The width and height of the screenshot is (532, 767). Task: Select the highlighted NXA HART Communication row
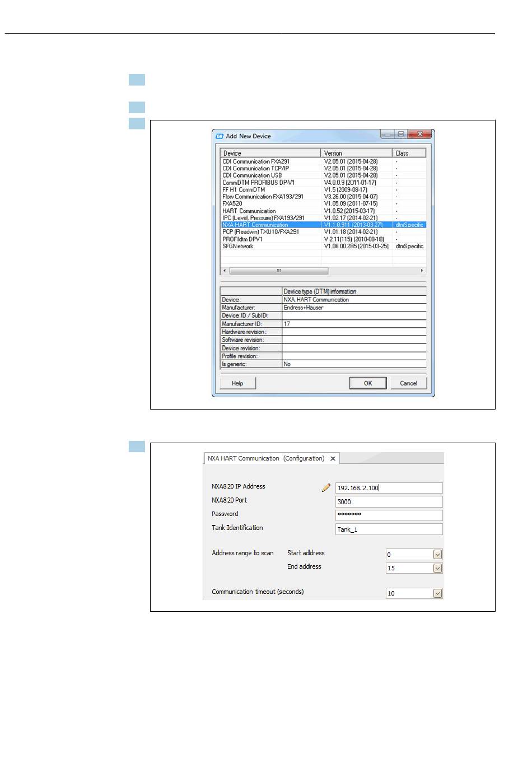[x=323, y=225]
